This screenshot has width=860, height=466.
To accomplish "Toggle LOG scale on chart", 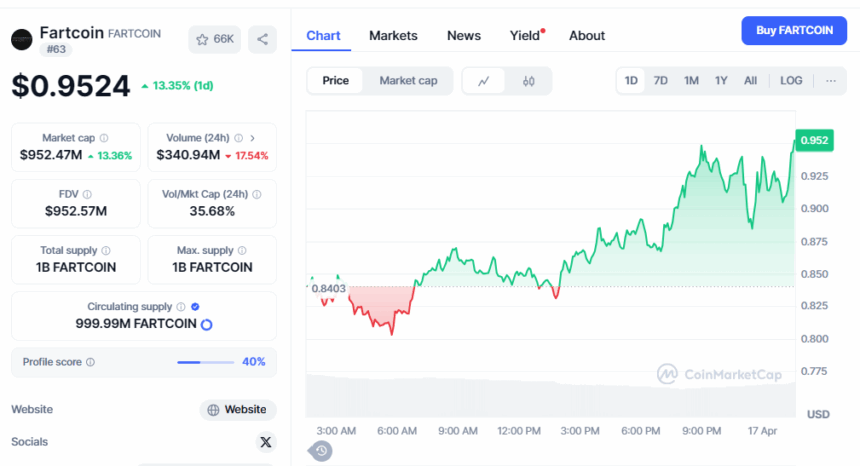I will (791, 81).
